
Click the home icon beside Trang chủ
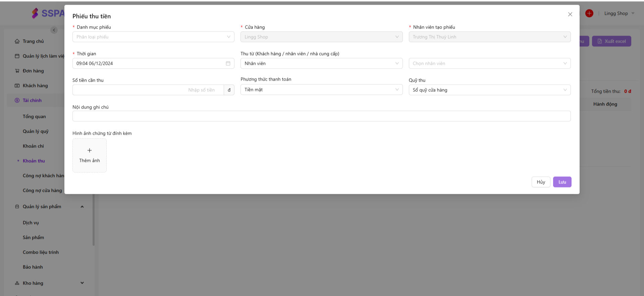click(17, 41)
